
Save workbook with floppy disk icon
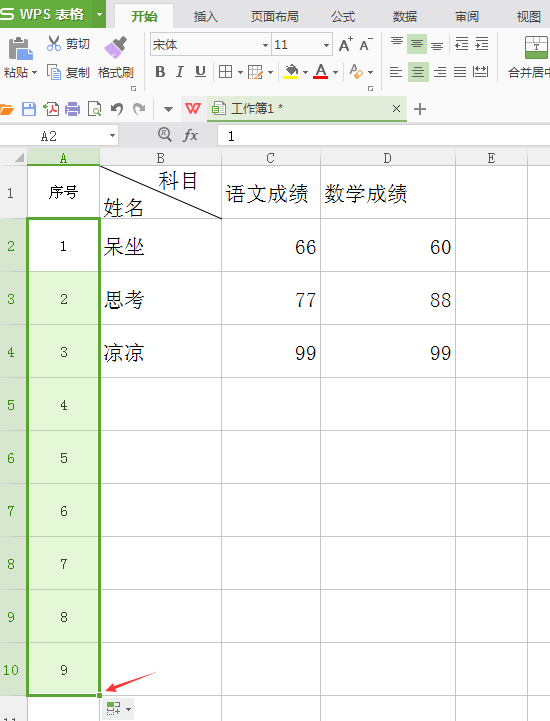tap(29, 109)
